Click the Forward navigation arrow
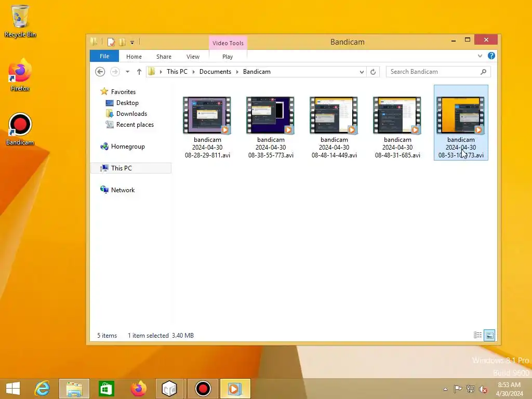Screen dimensions: 532x399 pos(115,72)
